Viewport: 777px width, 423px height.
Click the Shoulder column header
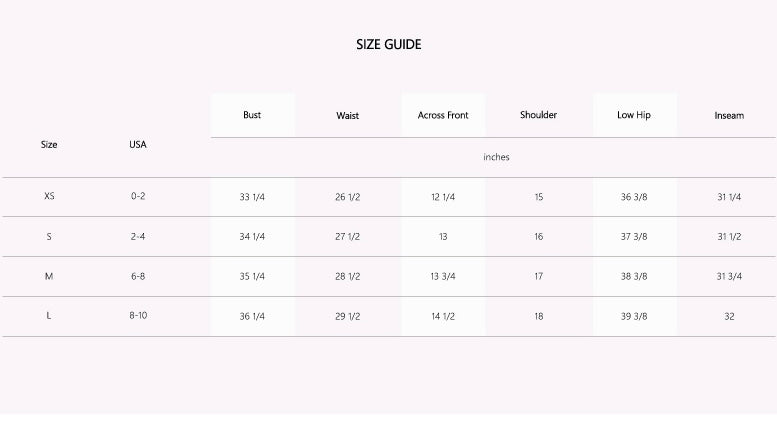[x=538, y=115]
